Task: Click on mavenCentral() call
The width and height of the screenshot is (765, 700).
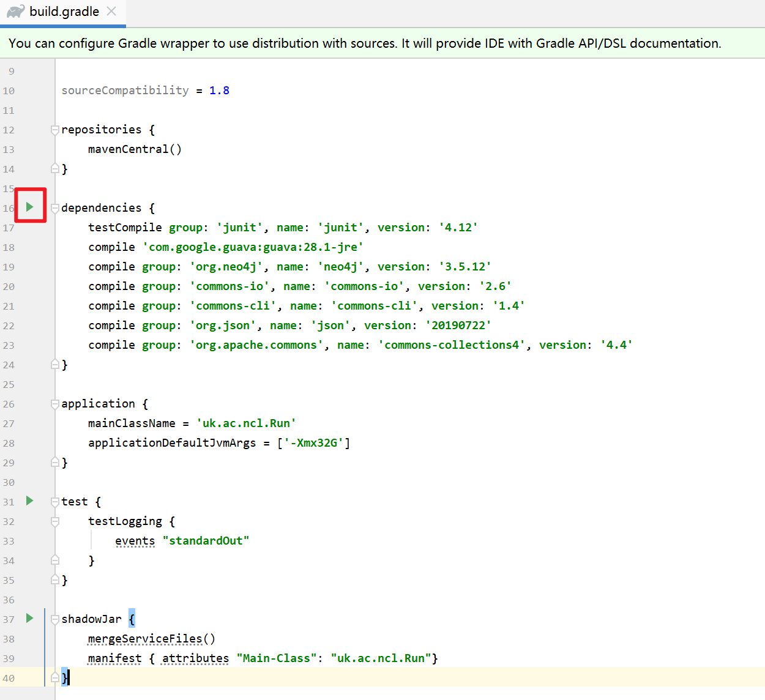Action: [135, 149]
